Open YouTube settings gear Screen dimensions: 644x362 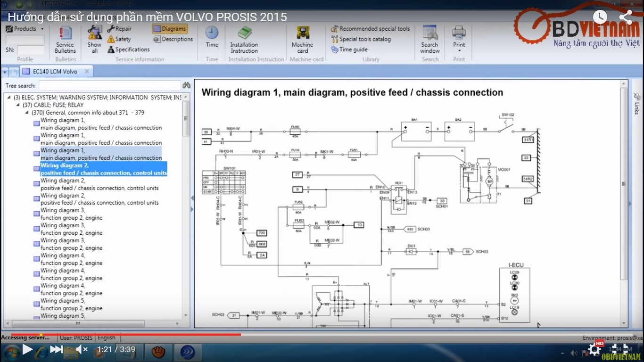click(595, 349)
